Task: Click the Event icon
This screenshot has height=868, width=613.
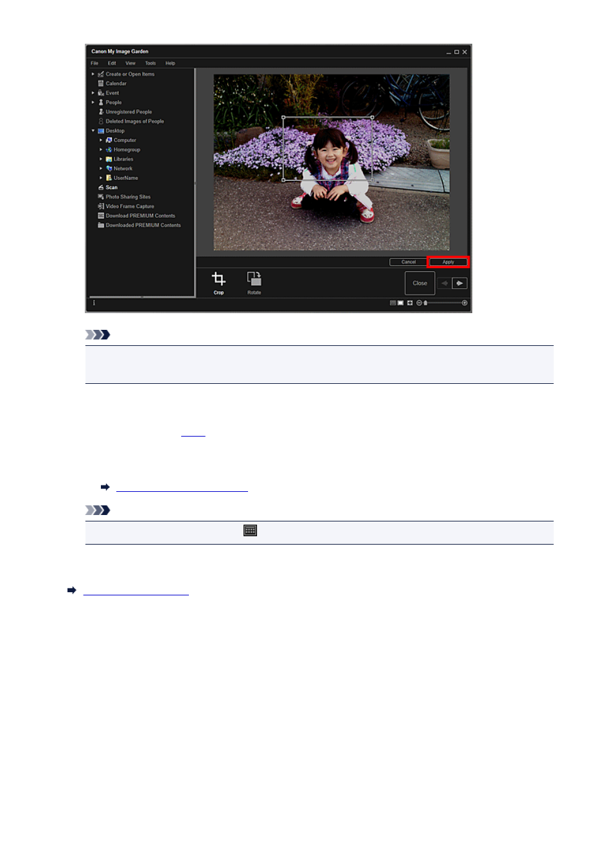Action: [x=101, y=93]
